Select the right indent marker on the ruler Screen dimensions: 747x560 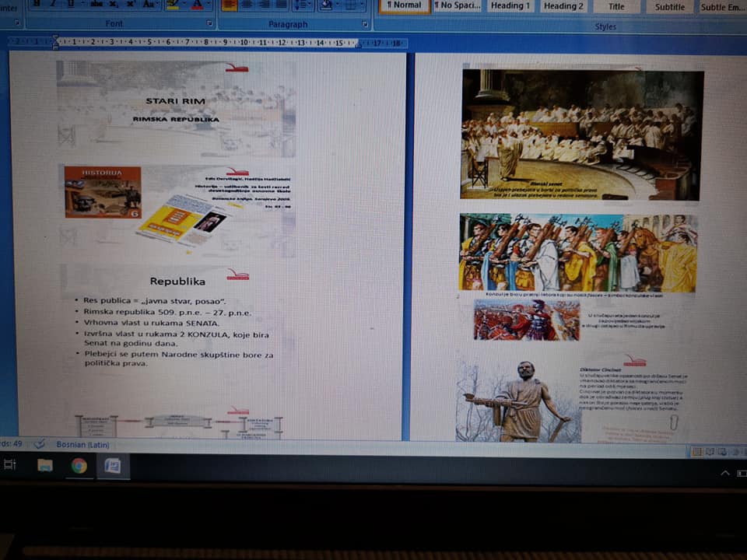(359, 45)
